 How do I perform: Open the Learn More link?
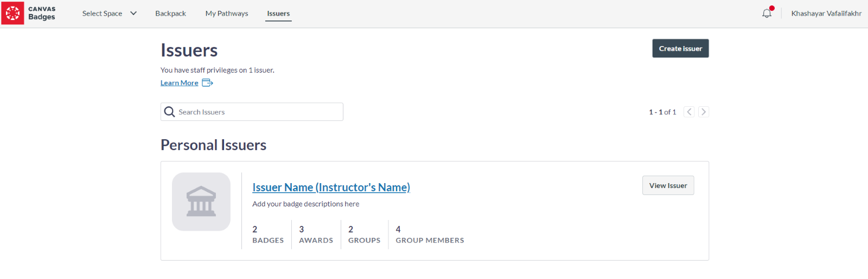(179, 83)
